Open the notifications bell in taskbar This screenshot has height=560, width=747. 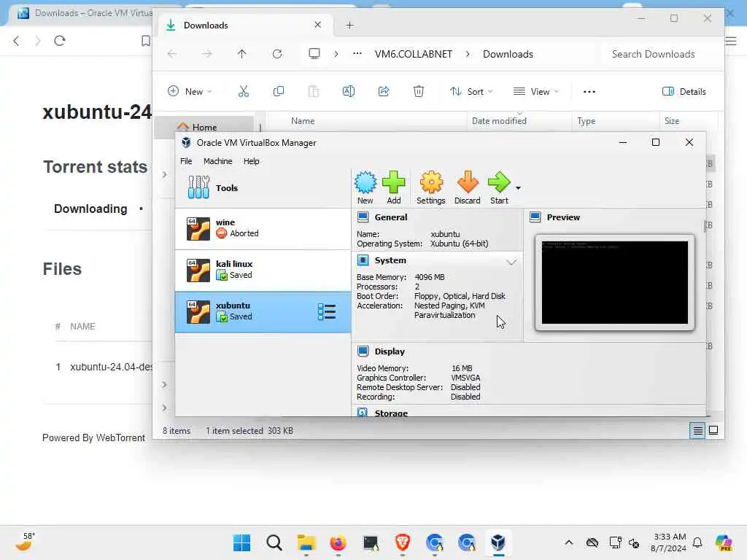(697, 542)
